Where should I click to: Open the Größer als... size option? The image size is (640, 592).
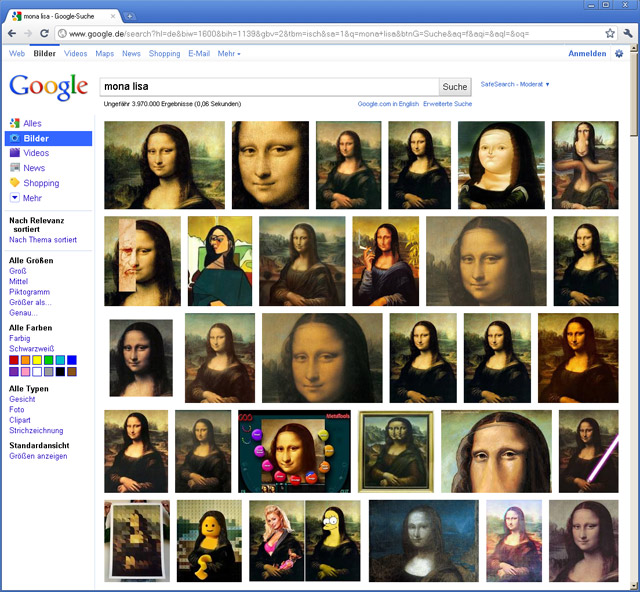pos(30,302)
